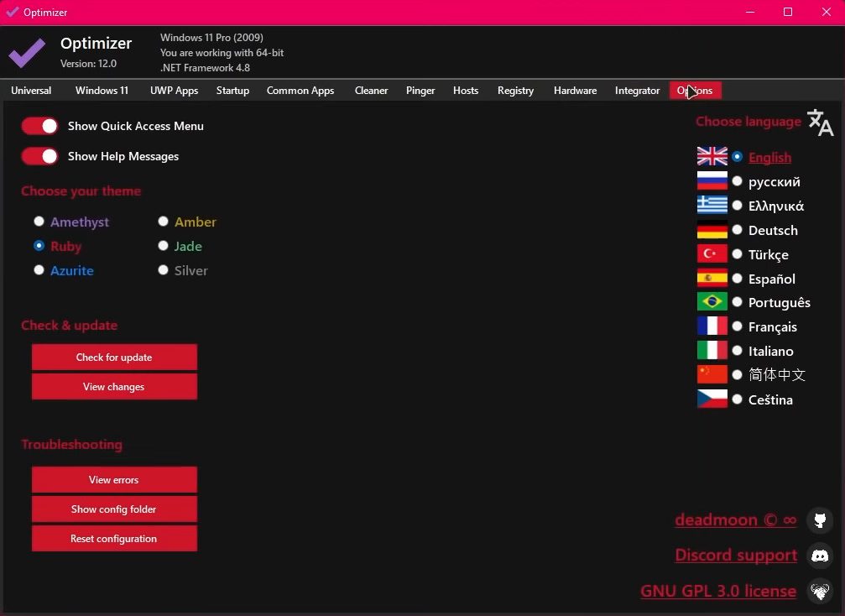Viewport: 845px width, 616px height.
Task: Maximize the Optimizer window
Action: coord(788,12)
